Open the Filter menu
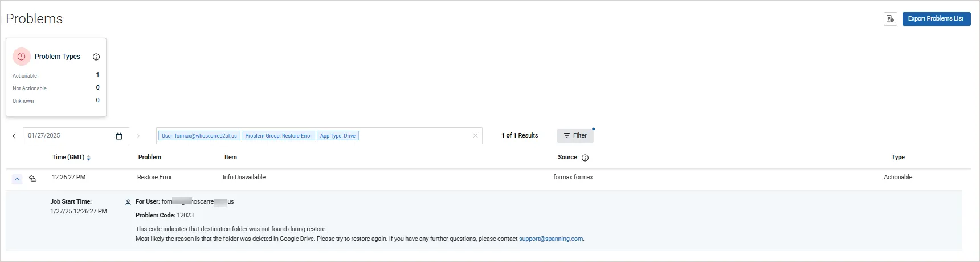 click(574, 136)
